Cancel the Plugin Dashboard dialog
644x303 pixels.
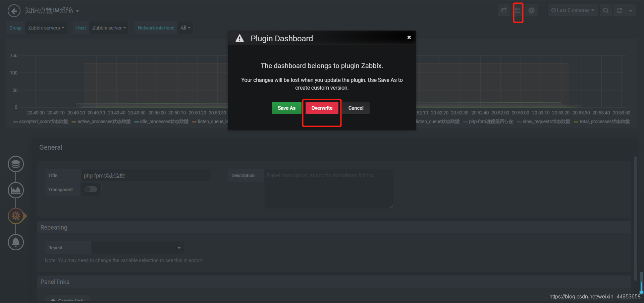tap(356, 108)
